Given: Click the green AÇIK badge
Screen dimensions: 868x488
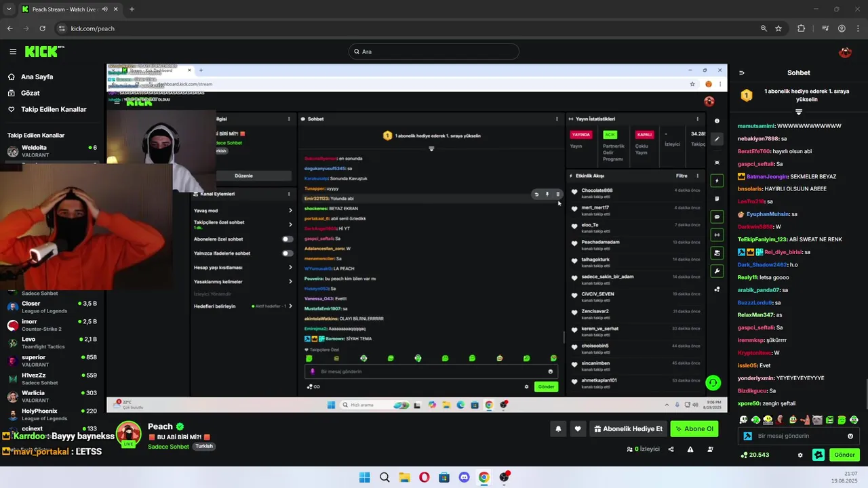Looking at the screenshot, I should point(610,135).
